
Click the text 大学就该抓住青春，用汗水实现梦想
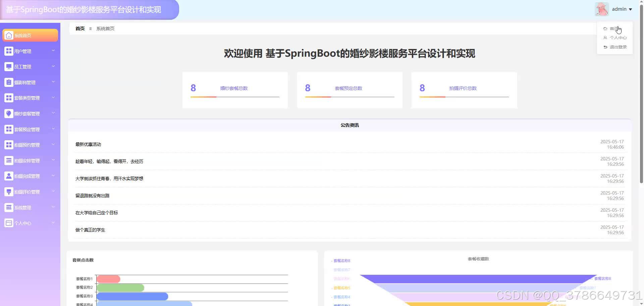[x=109, y=178]
